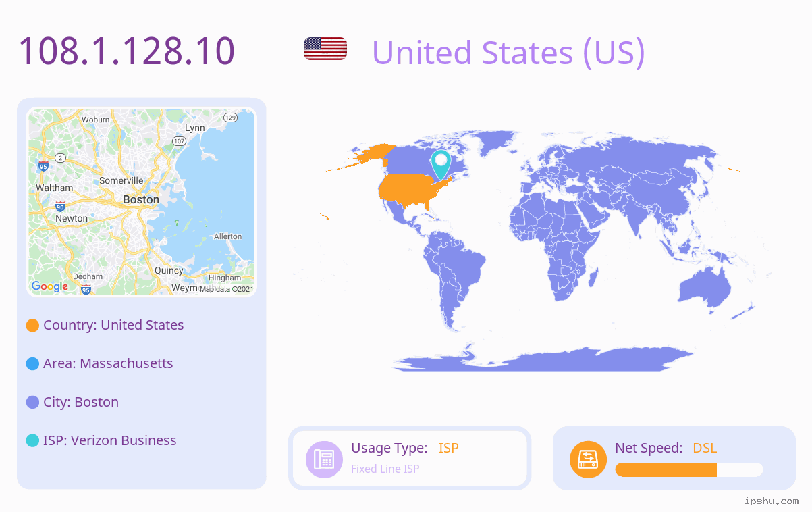Click the purple City bullet dot

click(x=32, y=403)
